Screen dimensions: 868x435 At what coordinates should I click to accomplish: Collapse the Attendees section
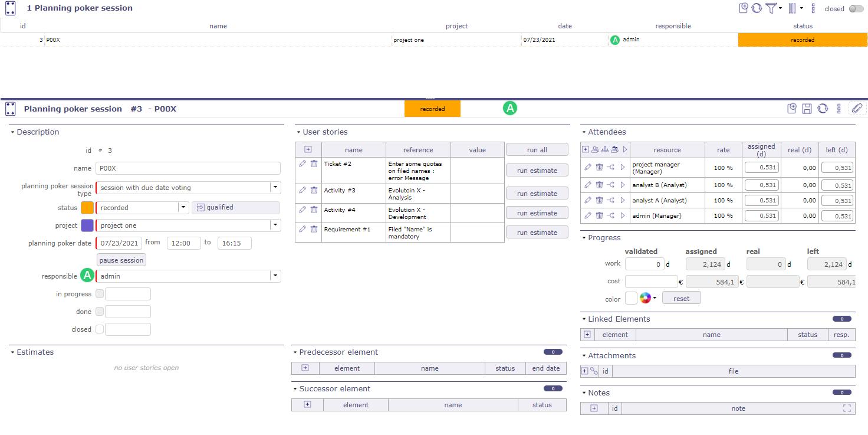[x=584, y=132]
